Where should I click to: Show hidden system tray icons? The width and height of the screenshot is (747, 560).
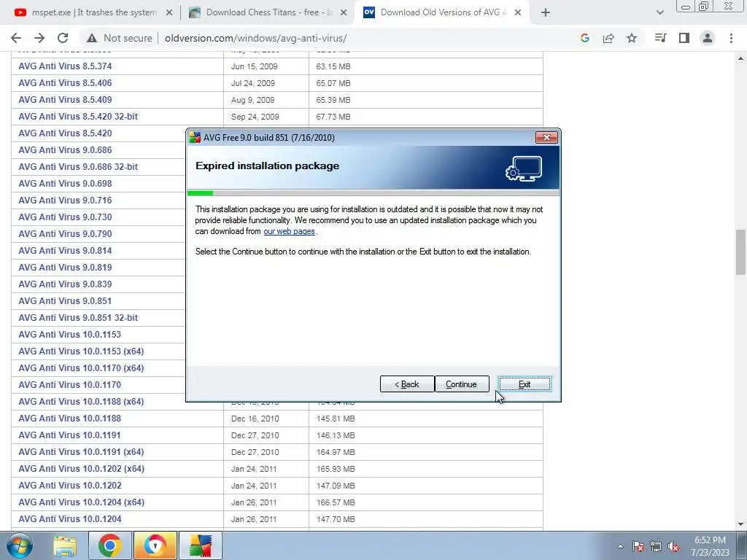(620, 546)
